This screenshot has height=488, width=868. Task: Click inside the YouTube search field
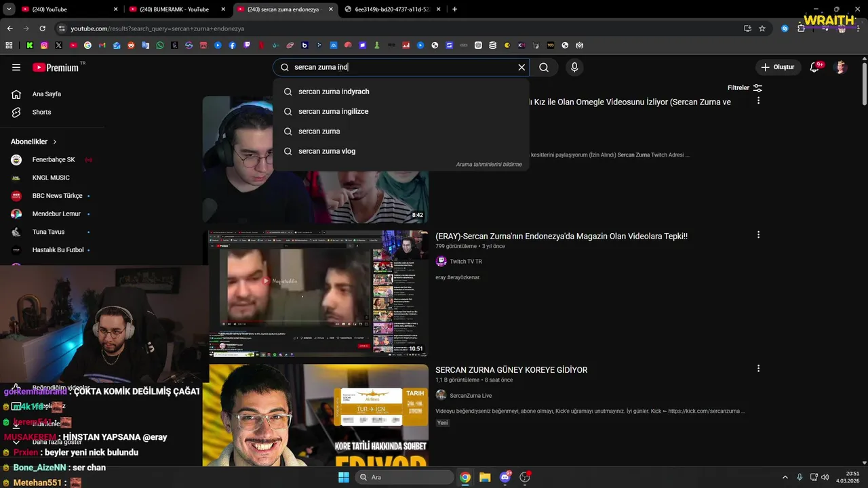400,67
